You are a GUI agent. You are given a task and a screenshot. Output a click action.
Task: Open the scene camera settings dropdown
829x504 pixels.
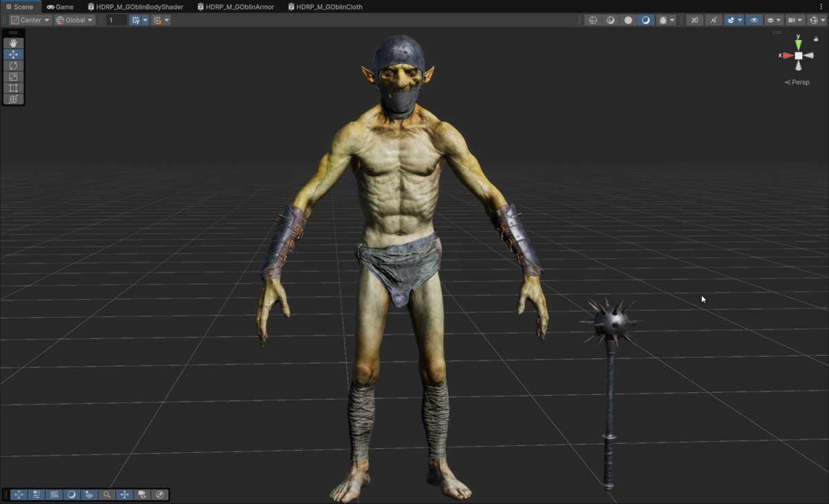point(794,20)
